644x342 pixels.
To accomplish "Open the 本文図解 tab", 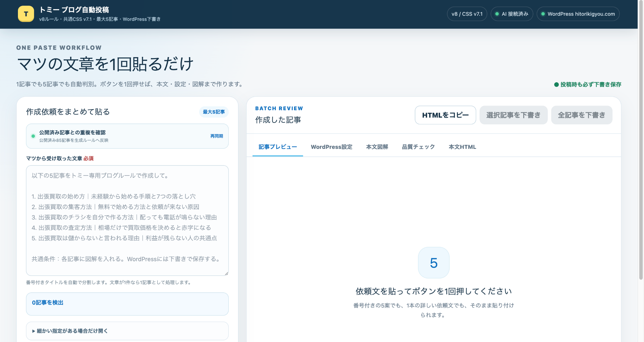I will tap(377, 147).
